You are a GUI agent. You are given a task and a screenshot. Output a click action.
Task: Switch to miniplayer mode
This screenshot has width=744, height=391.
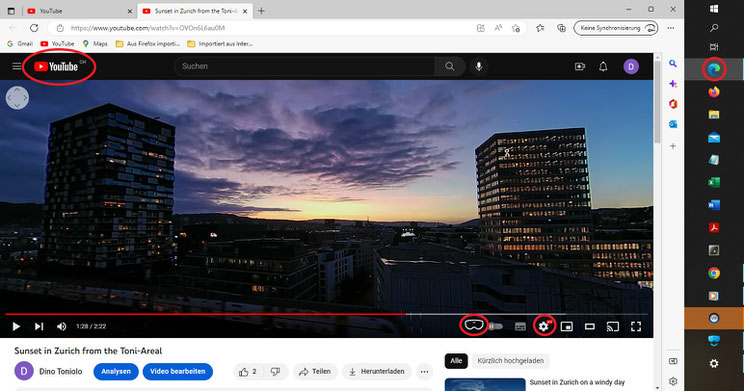(567, 326)
